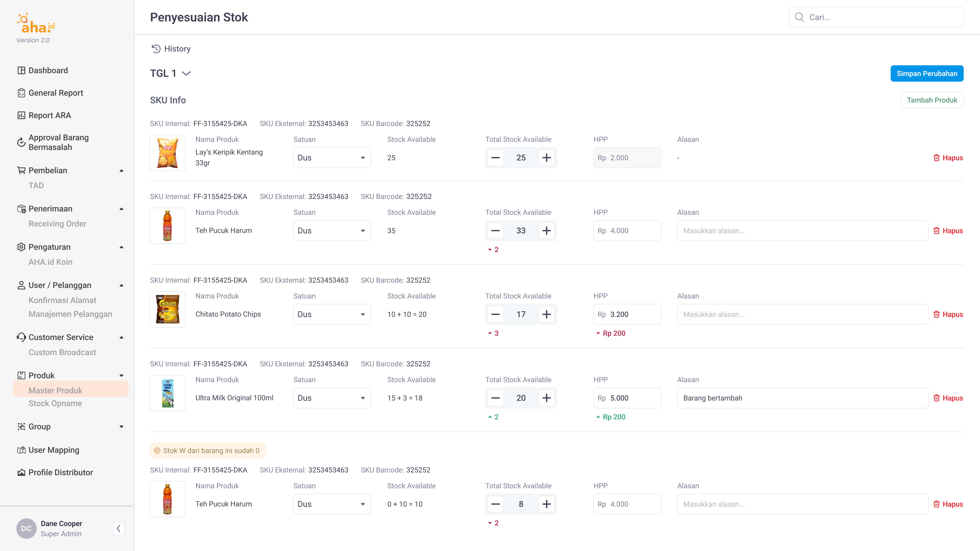980x551 pixels.
Task: Expand the Group sidebar section
Action: pos(121,427)
